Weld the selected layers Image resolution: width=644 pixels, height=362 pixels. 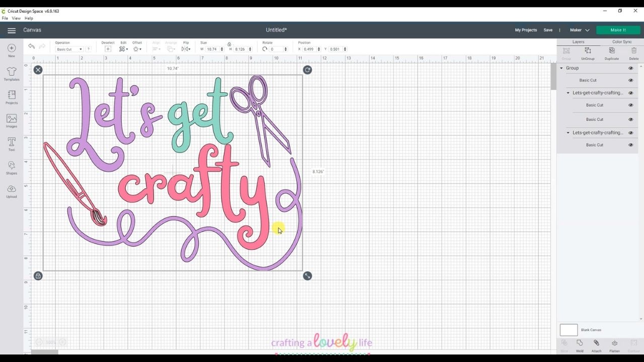[580, 346]
